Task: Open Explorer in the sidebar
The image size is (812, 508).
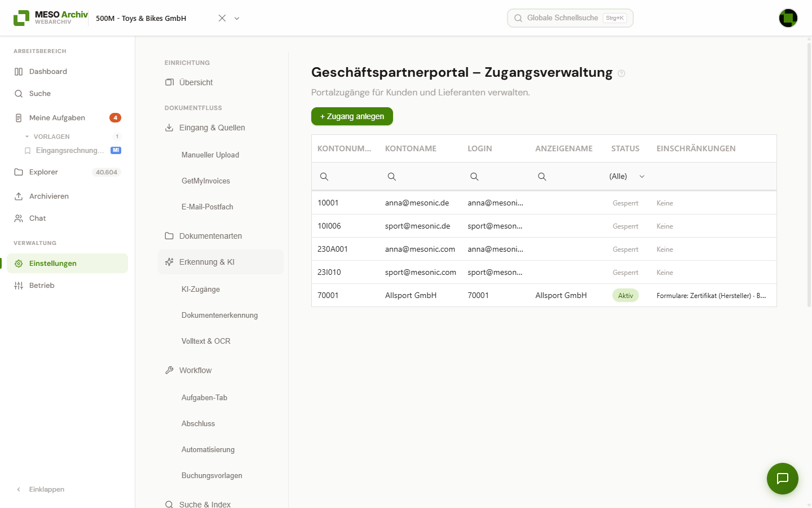Action: tap(68, 172)
